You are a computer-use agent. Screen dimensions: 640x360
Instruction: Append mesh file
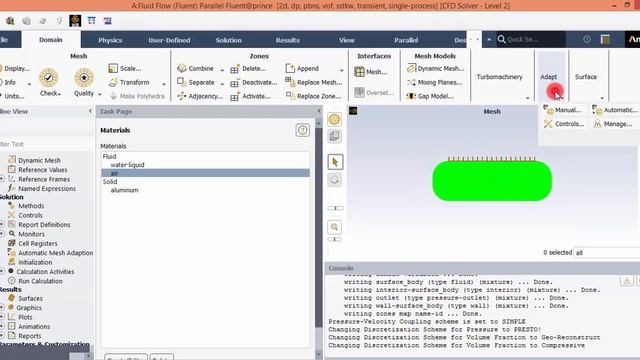[x=302, y=69]
